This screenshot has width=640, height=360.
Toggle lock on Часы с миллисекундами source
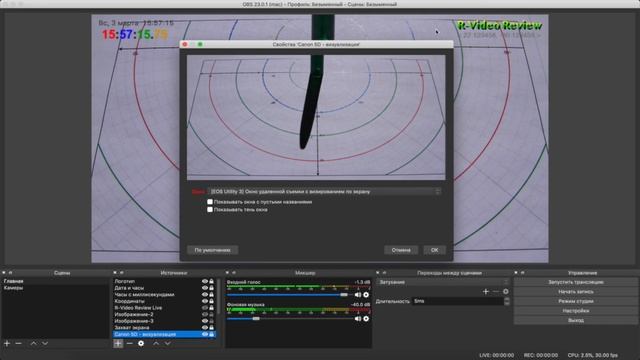coord(211,294)
